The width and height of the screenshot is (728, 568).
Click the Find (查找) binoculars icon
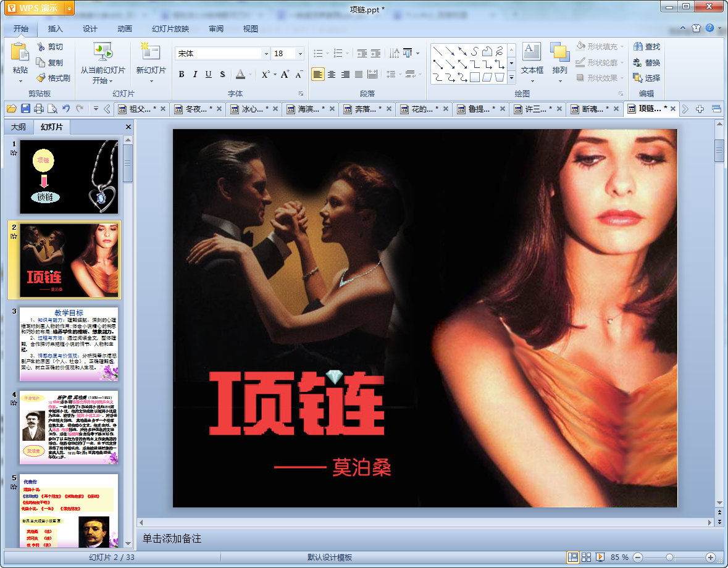[x=638, y=46]
